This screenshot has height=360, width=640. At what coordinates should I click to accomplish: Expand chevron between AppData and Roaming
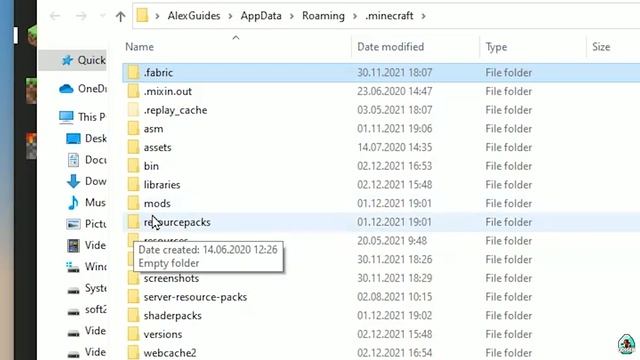click(x=292, y=16)
